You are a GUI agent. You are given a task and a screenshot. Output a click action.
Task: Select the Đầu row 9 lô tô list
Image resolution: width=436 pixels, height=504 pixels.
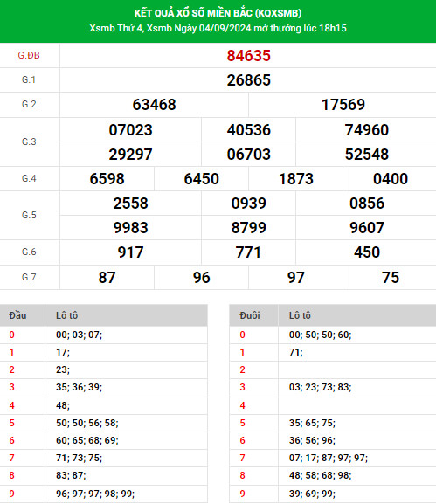95,494
